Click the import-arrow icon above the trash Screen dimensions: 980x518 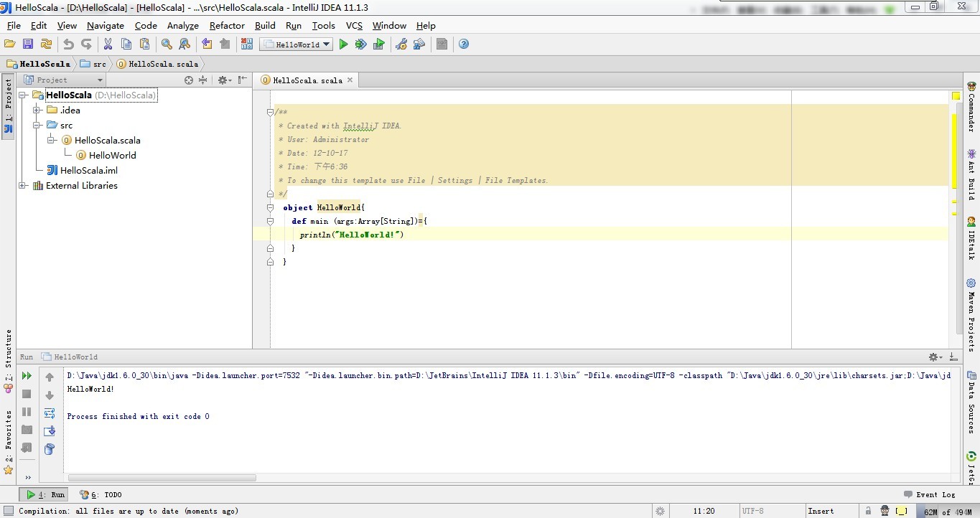(x=50, y=430)
